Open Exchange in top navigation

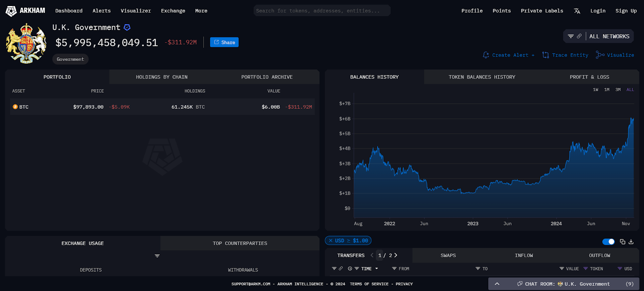point(173,11)
